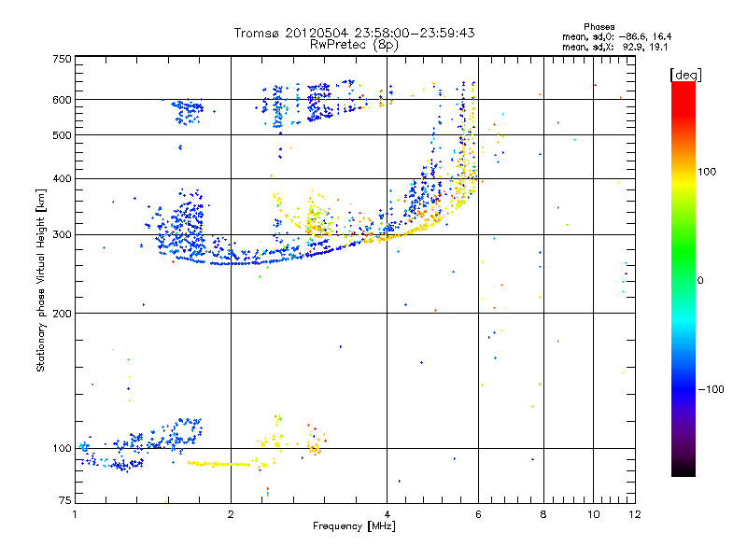Click the "100" tick label on the height axis

[x=62, y=449]
